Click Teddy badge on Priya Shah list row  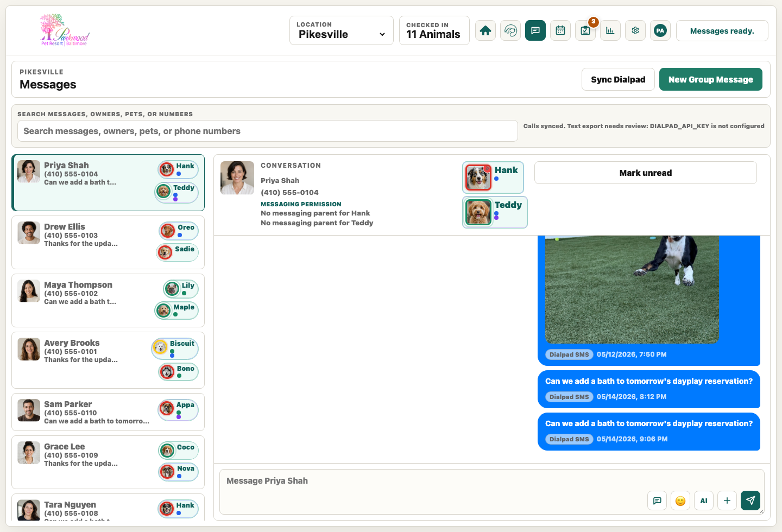(x=176, y=192)
